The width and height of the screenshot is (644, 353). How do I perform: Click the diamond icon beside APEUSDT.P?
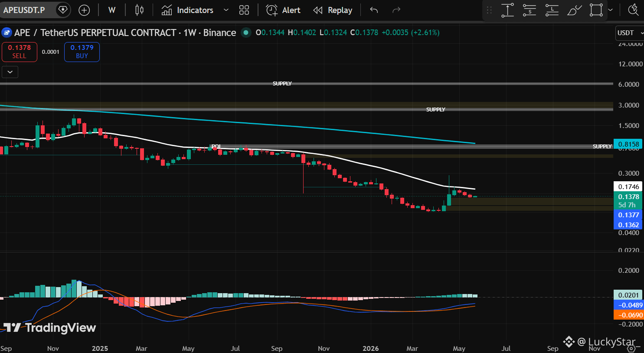click(62, 10)
